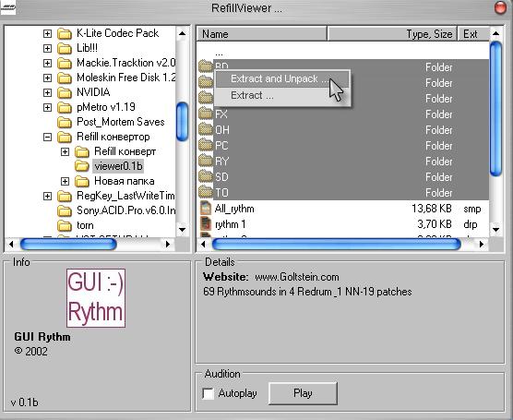513x420 pixels.
Task: Close RefillViewer with the red button
Action: tap(500, 7)
